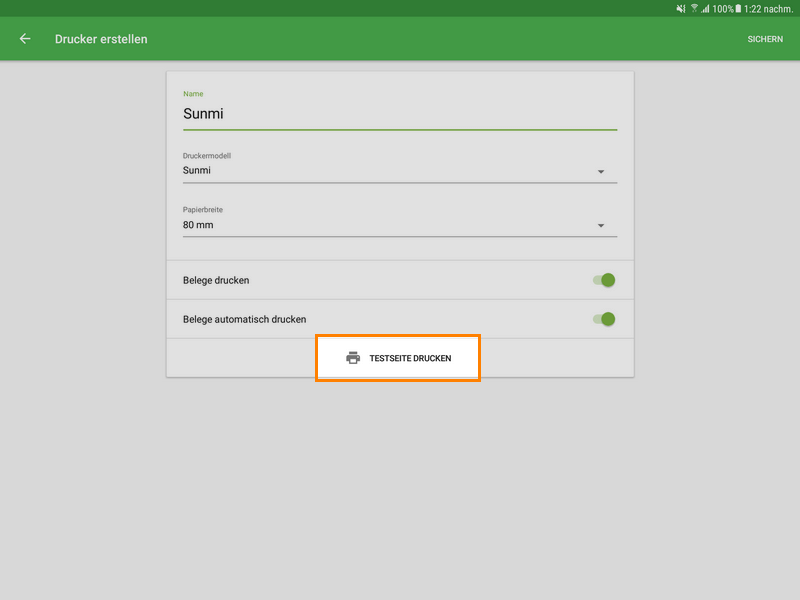Tap the 1:22 nachm. clock
The image size is (800, 600).
[x=768, y=8]
